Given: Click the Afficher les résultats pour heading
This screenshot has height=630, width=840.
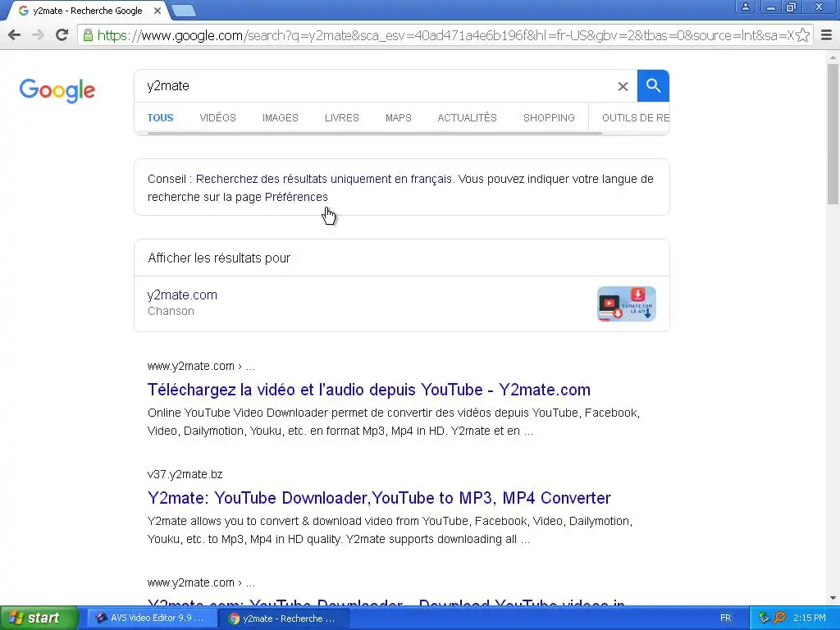Looking at the screenshot, I should click(218, 258).
